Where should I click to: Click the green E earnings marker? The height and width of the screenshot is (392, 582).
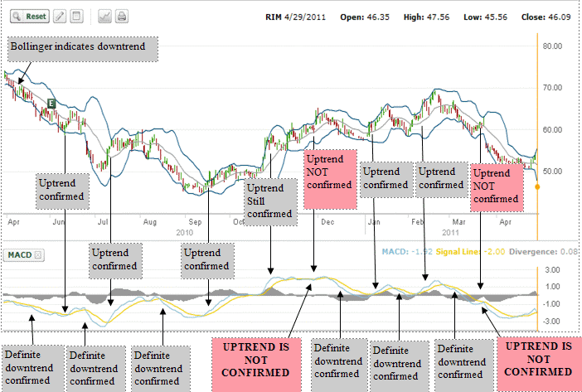(51, 103)
